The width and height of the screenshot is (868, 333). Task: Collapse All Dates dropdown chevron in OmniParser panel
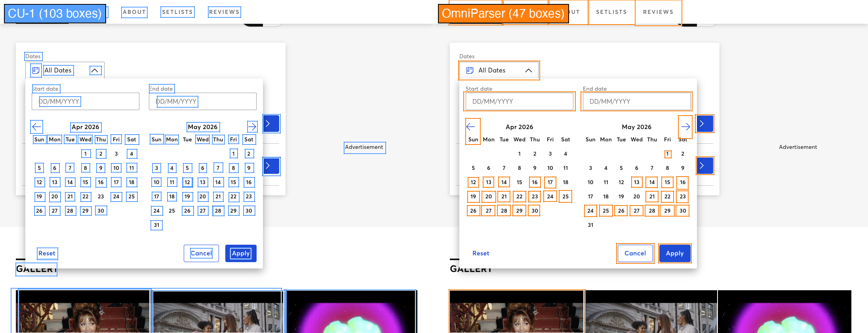coord(529,70)
